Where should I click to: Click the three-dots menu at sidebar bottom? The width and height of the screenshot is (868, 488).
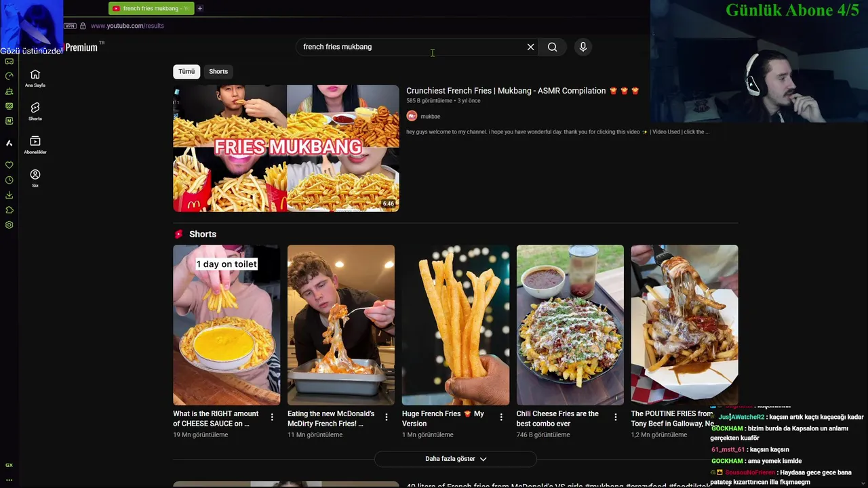pyautogui.click(x=9, y=479)
